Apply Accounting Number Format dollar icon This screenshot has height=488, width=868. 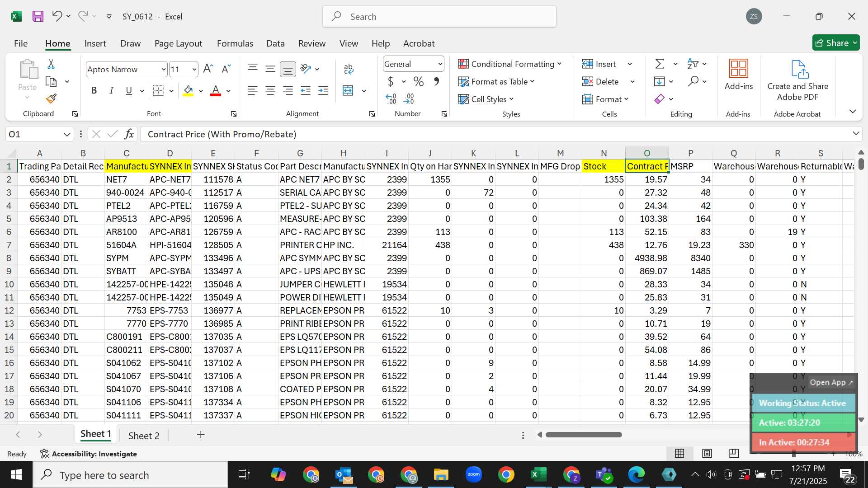tap(391, 81)
